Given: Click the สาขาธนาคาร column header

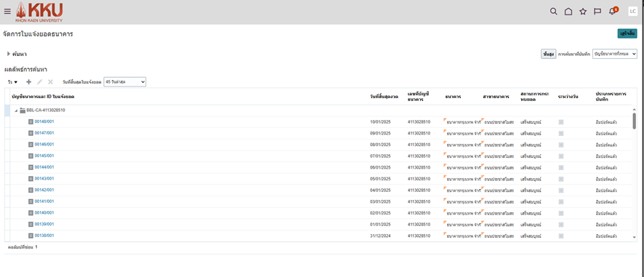Looking at the screenshot, I should coord(496,97).
